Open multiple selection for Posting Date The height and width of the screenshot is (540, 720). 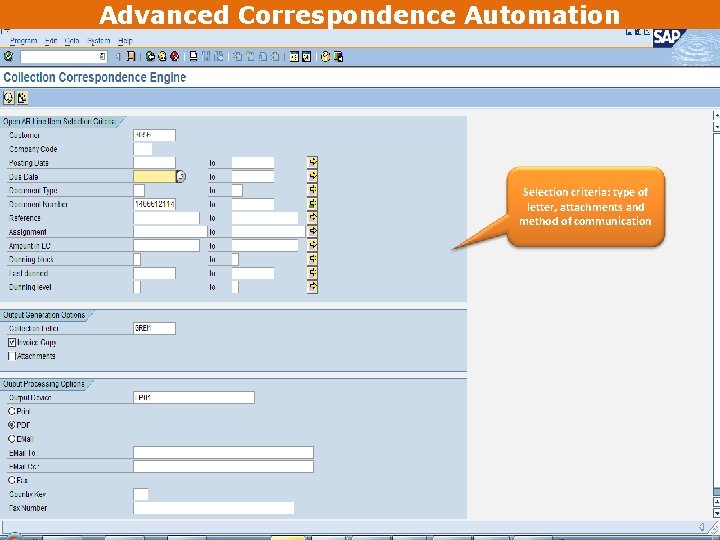point(312,162)
